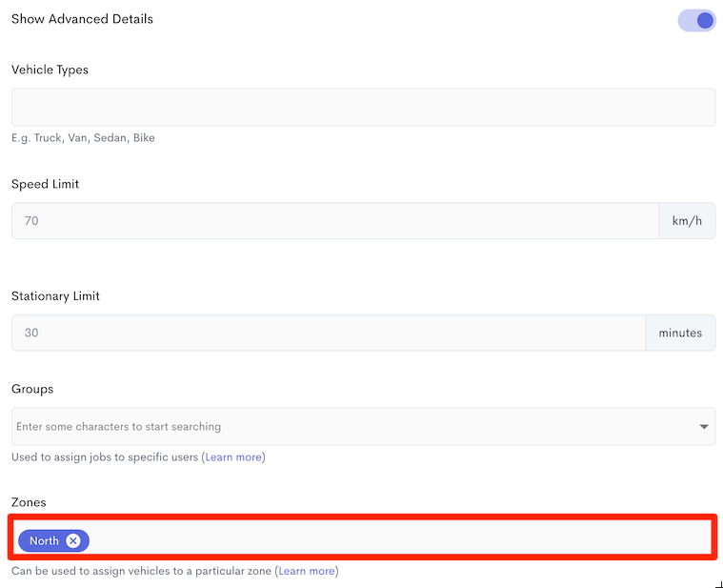
Task: Click the Stationary Limit label
Action: pyautogui.click(x=55, y=296)
